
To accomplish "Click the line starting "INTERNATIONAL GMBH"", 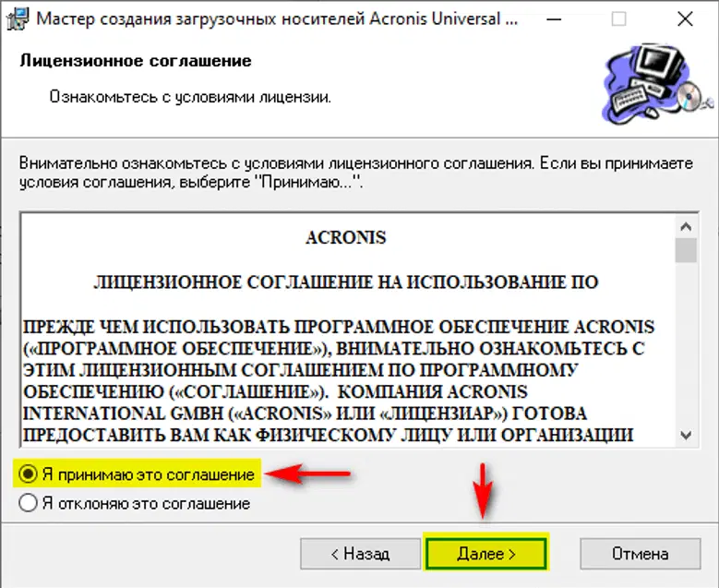I will [305, 414].
